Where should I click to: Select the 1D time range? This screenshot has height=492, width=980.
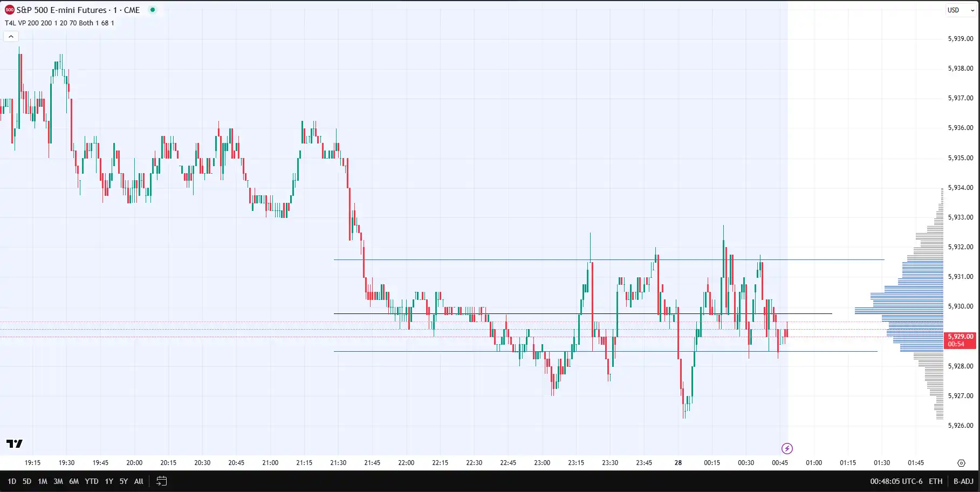tap(12, 481)
